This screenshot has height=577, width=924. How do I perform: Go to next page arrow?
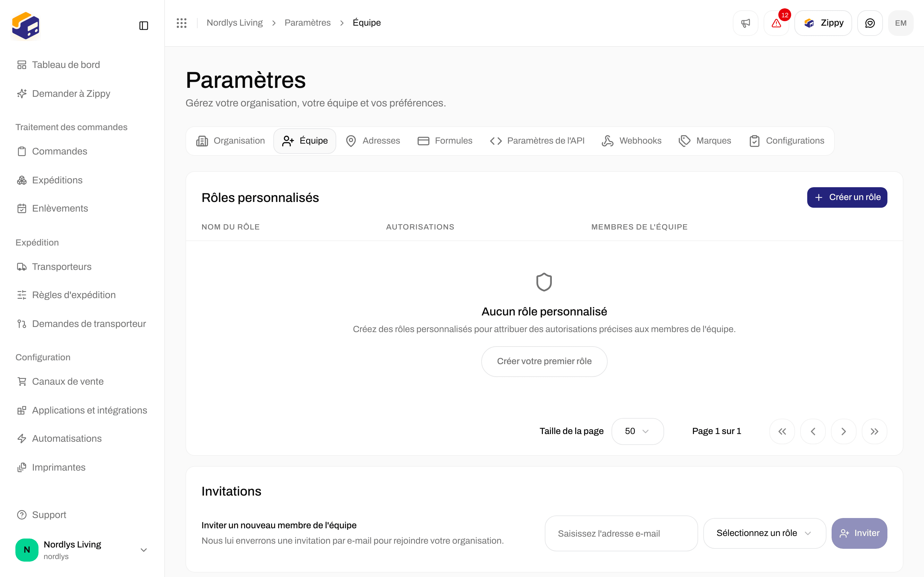[x=843, y=431]
